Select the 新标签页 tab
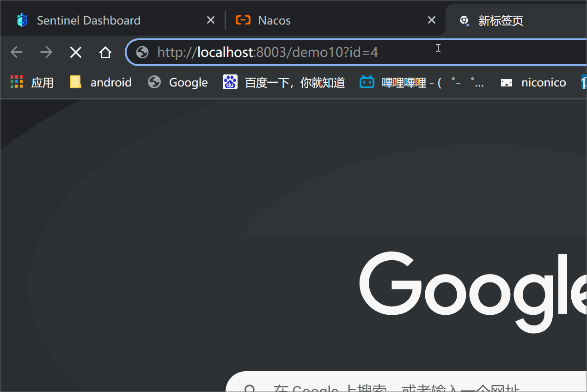This screenshot has width=587, height=392. (516, 20)
